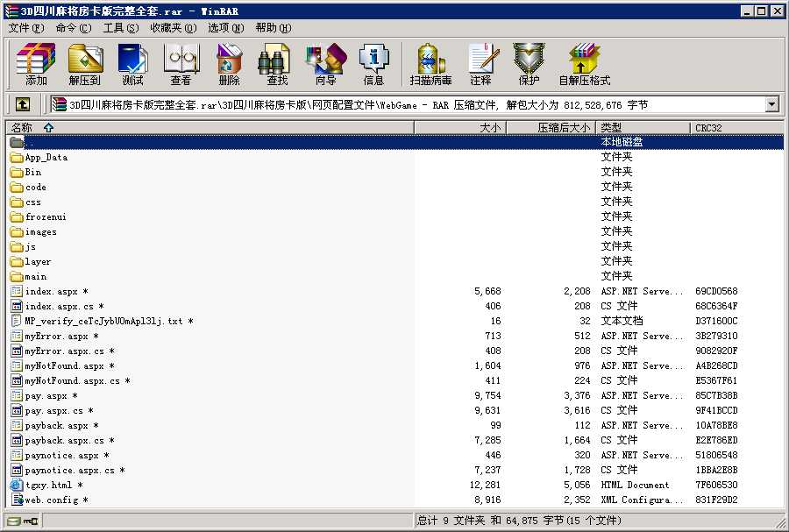Select the code folder row
789x532 pixels.
(395, 187)
